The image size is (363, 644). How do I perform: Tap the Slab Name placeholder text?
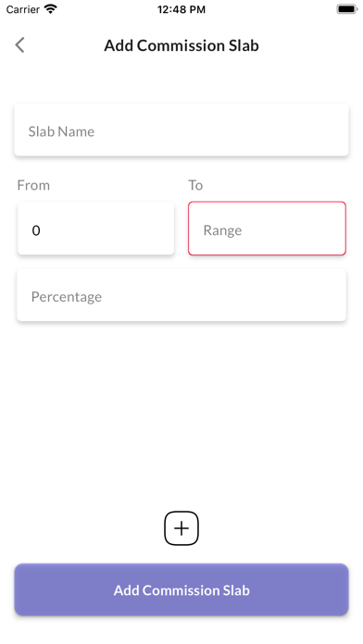point(61,131)
